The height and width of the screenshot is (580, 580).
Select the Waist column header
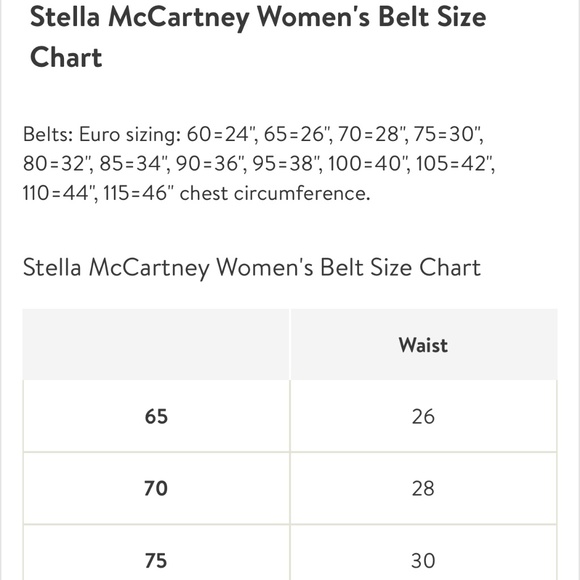[423, 345]
